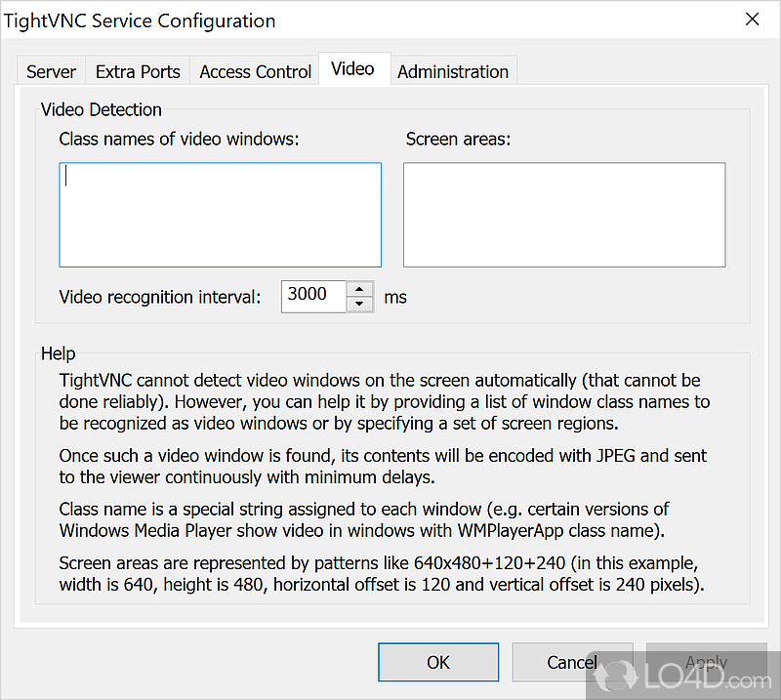Click the "Video recognition interval:" label
This screenshot has height=700, width=781.
160,297
